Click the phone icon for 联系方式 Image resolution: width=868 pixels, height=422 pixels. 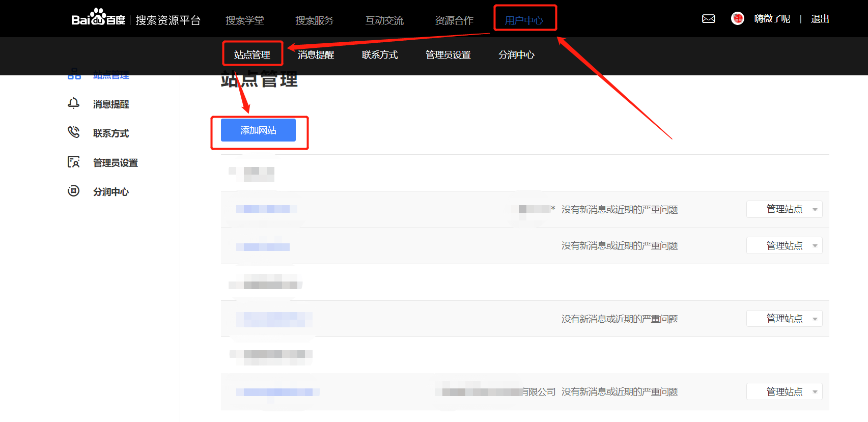pyautogui.click(x=74, y=133)
